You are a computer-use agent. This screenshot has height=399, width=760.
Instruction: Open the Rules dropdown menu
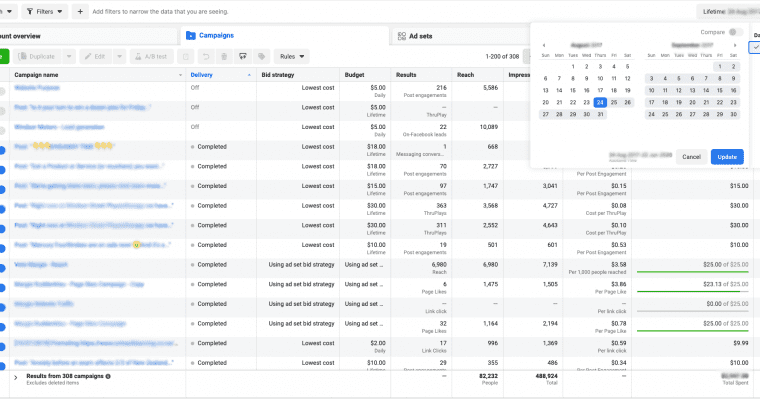tap(292, 57)
